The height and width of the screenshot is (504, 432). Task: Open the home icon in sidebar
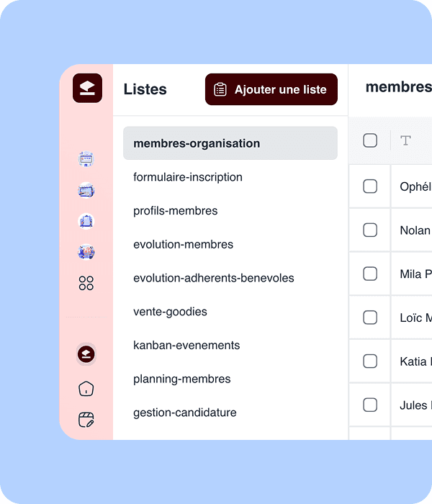[x=86, y=389]
